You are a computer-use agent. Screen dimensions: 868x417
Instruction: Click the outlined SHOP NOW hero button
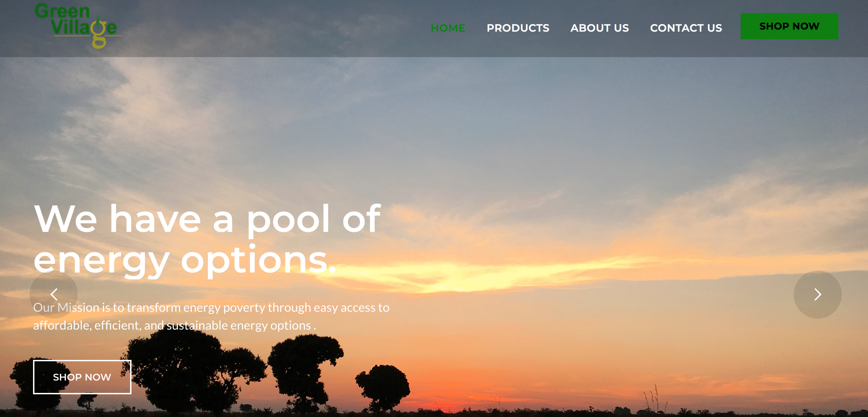tap(82, 377)
